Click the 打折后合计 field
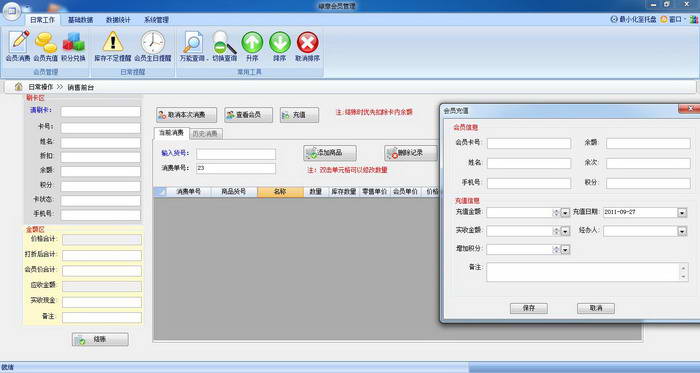 click(102, 256)
